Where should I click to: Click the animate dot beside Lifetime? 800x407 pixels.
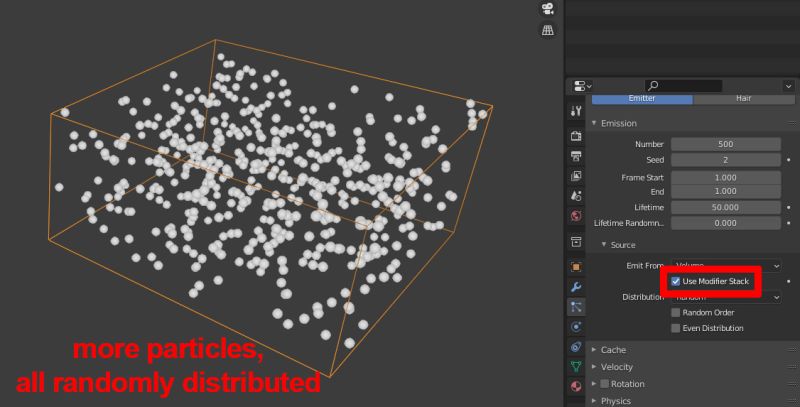(x=789, y=208)
